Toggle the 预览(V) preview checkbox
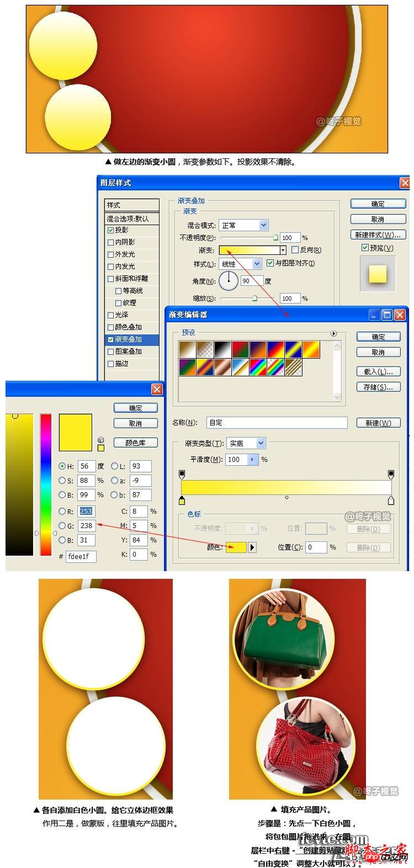The width and height of the screenshot is (414, 868). pyautogui.click(x=365, y=248)
